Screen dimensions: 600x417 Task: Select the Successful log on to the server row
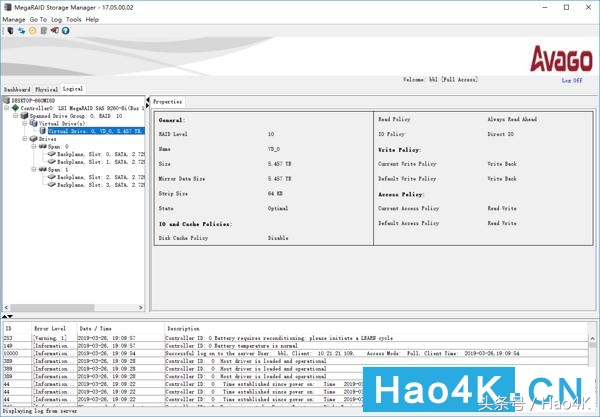tap(296, 353)
